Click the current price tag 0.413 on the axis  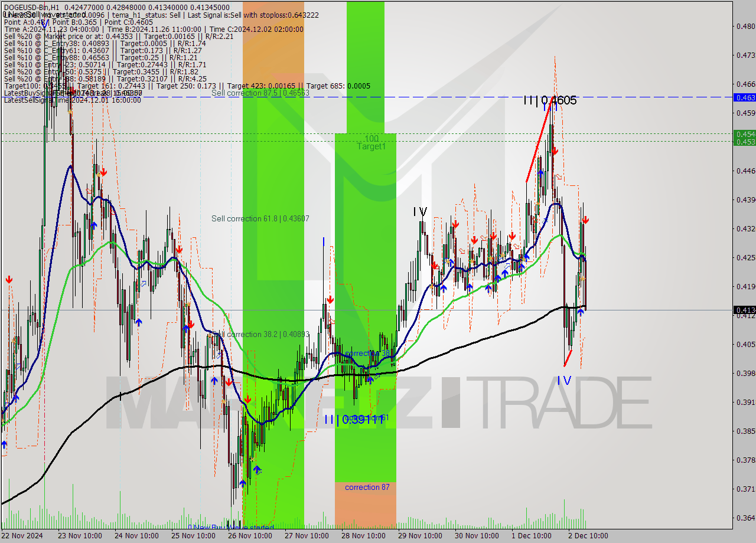point(744,310)
